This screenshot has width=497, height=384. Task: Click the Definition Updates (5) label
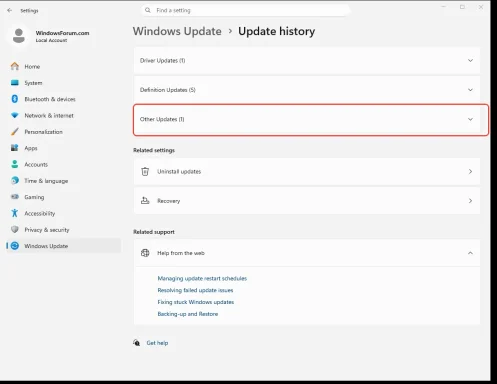tap(168, 90)
